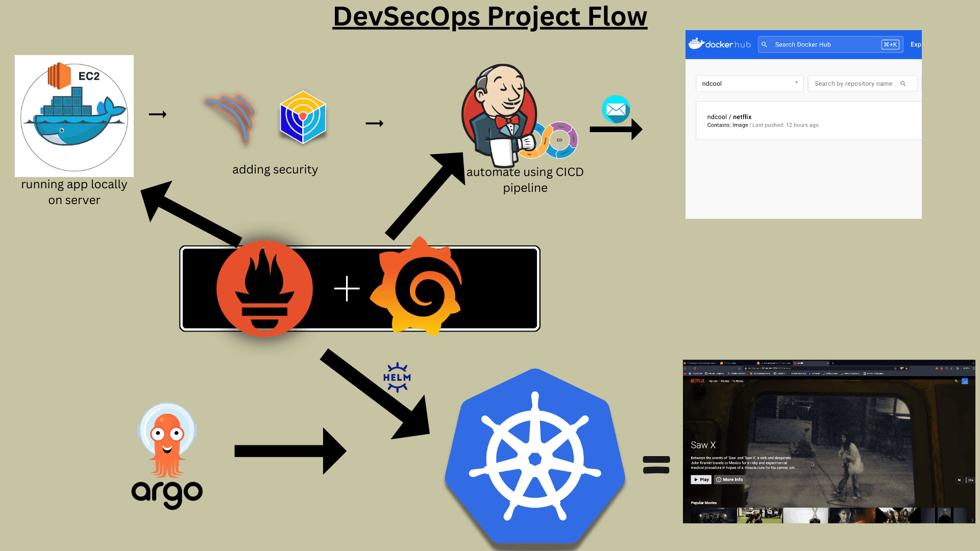Click the 'Saw X' movie title

click(703, 445)
